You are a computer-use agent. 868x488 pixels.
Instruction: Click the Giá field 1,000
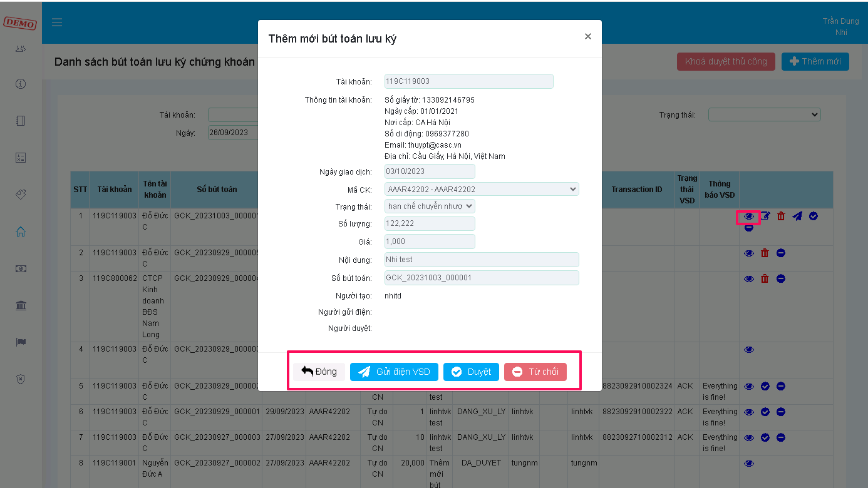point(430,241)
